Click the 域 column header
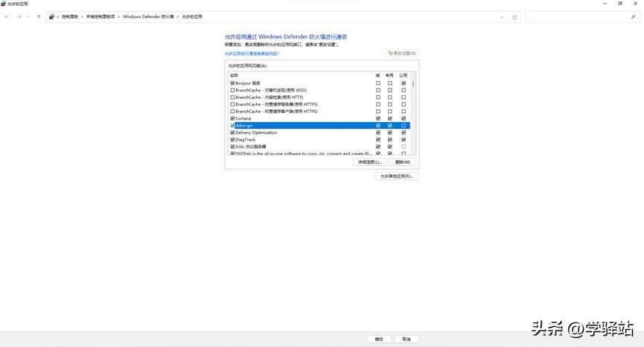644x347 pixels. coord(378,75)
